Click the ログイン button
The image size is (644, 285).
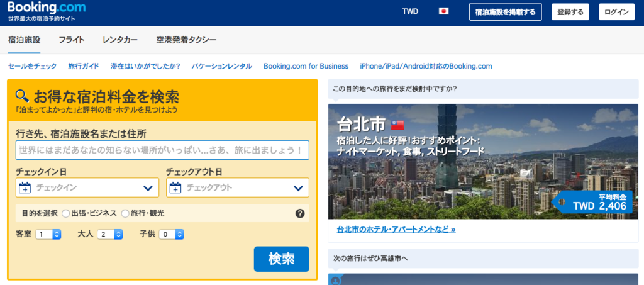[x=616, y=12]
